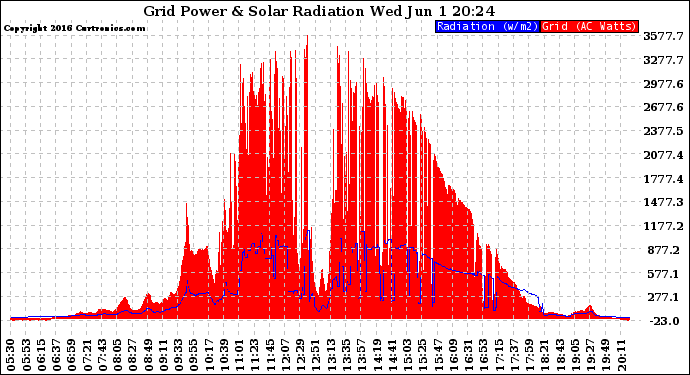The width and height of the screenshot is (690, 375).
Task: Click the x-axis time label 08:05
Action: click(x=118, y=355)
